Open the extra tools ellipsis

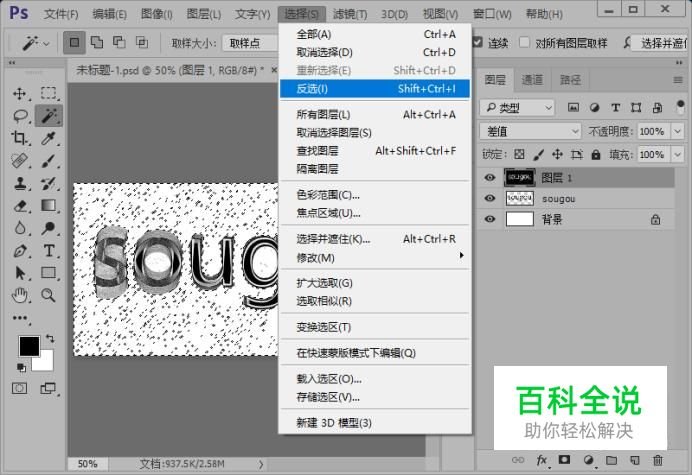pos(20,318)
